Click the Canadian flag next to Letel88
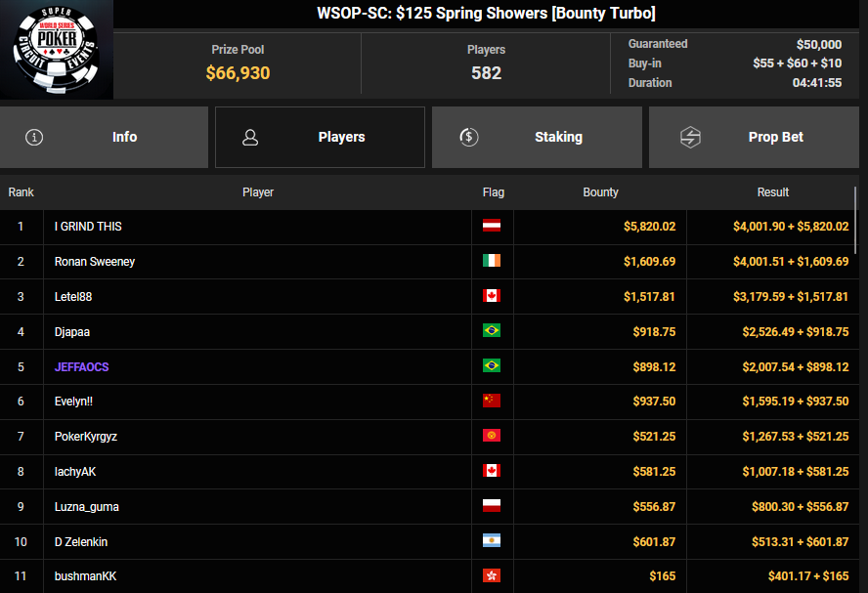Image resolution: width=868 pixels, height=593 pixels. tap(492, 297)
